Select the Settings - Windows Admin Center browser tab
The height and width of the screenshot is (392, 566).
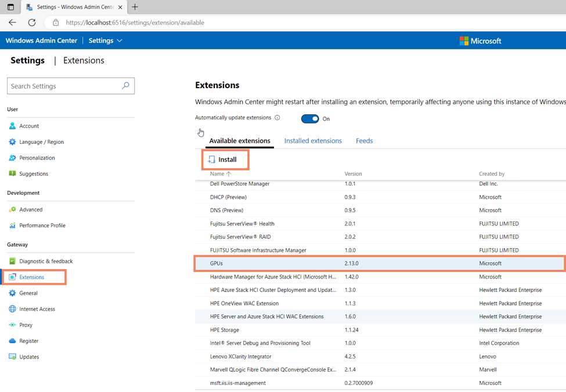(75, 7)
